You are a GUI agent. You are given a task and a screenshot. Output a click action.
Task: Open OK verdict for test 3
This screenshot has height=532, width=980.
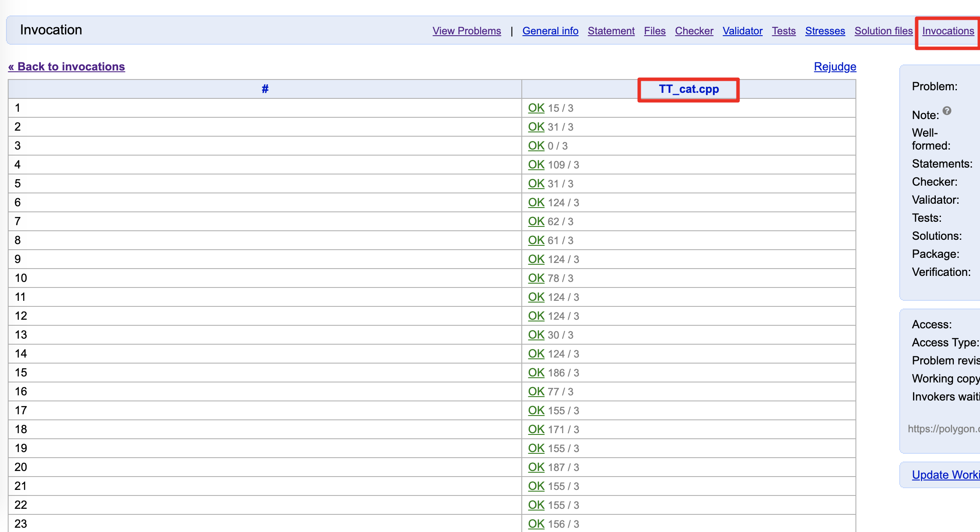(x=536, y=146)
